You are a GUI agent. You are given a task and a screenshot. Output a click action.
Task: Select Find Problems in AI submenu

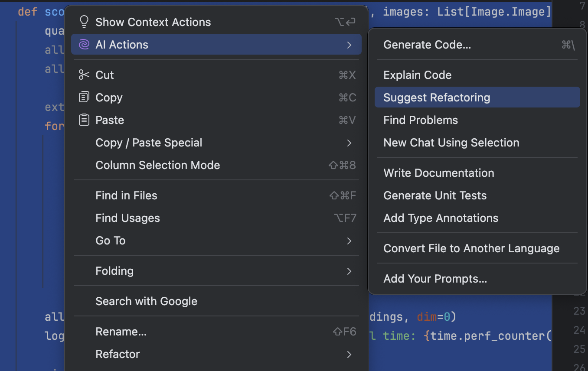(421, 120)
